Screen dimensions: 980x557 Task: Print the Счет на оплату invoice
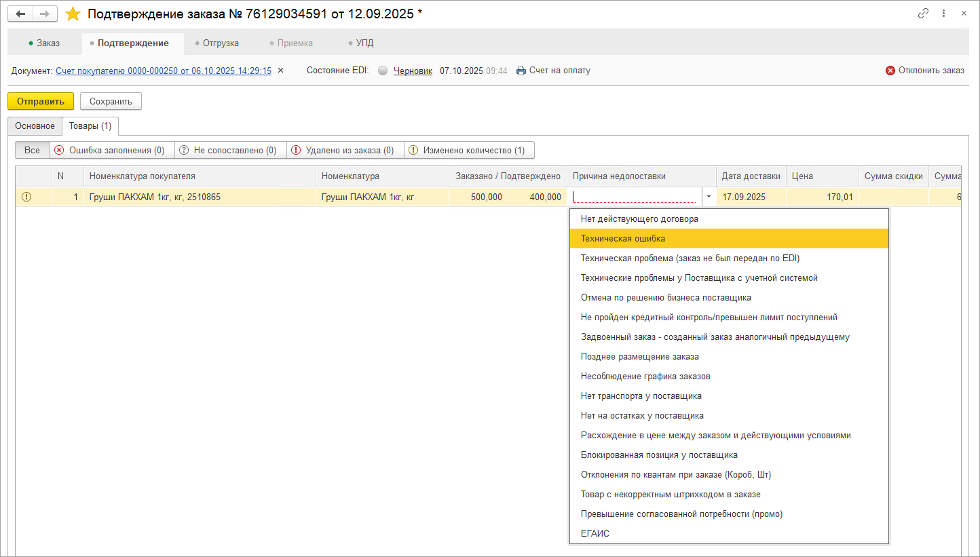[x=553, y=71]
